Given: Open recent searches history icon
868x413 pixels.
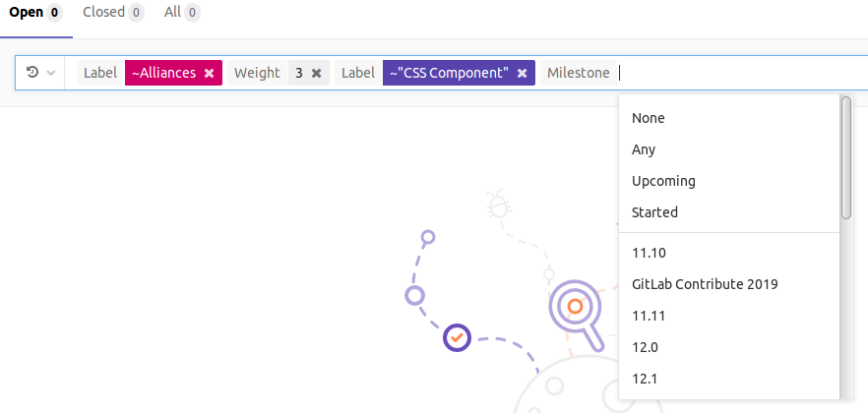Looking at the screenshot, I should click(x=32, y=72).
